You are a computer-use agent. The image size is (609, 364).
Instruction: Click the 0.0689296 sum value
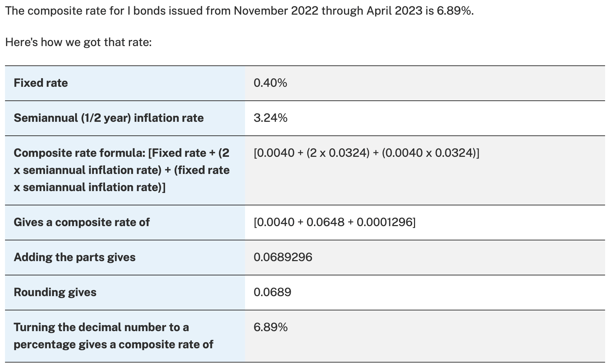tap(283, 257)
